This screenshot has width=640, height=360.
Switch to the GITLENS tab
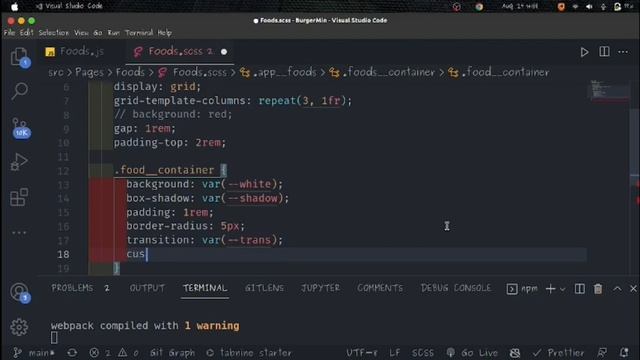[264, 288]
